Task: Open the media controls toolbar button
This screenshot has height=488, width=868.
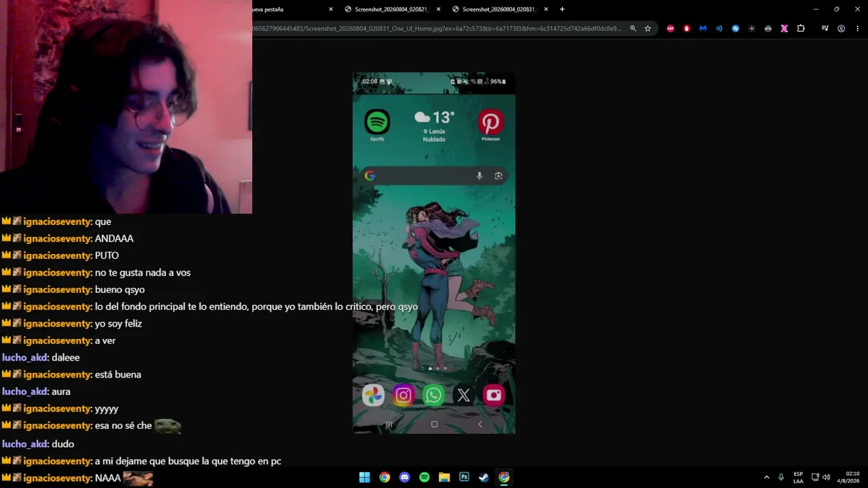Action: 825,28
